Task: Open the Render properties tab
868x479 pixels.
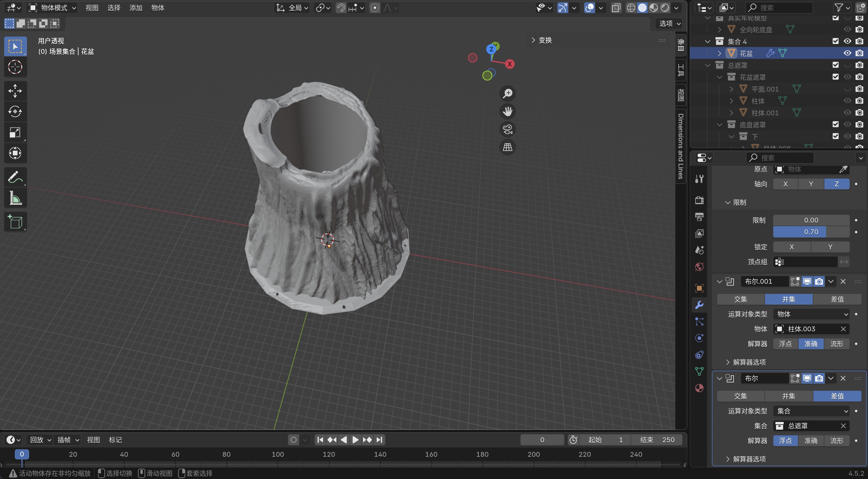Action: 699,200
